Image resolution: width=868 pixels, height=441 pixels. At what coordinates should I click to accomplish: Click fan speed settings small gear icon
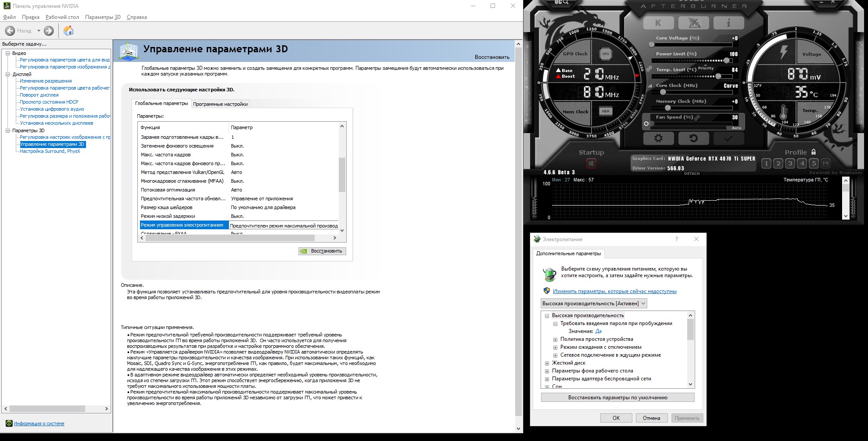click(646, 124)
